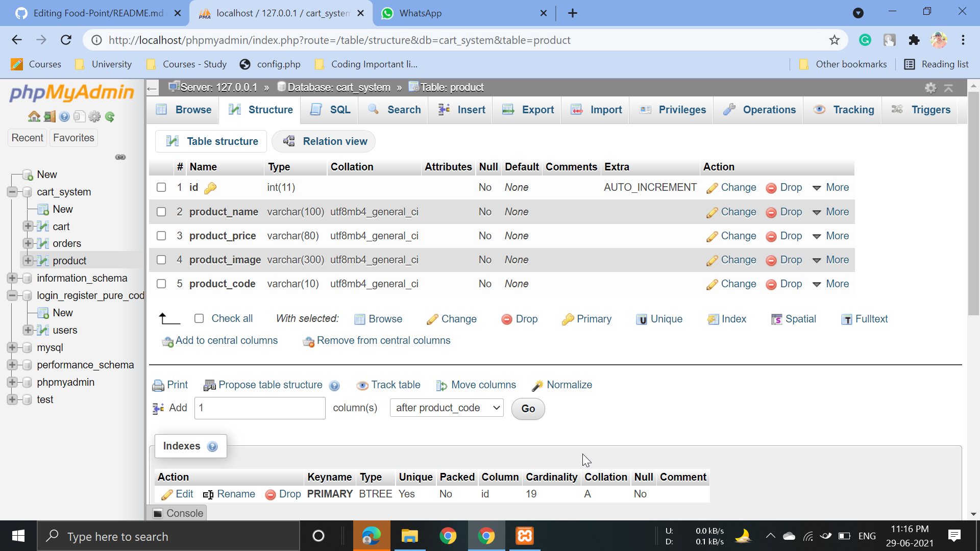This screenshot has width=980, height=551.
Task: Reload the navigation panel icon
Action: pyautogui.click(x=110, y=117)
